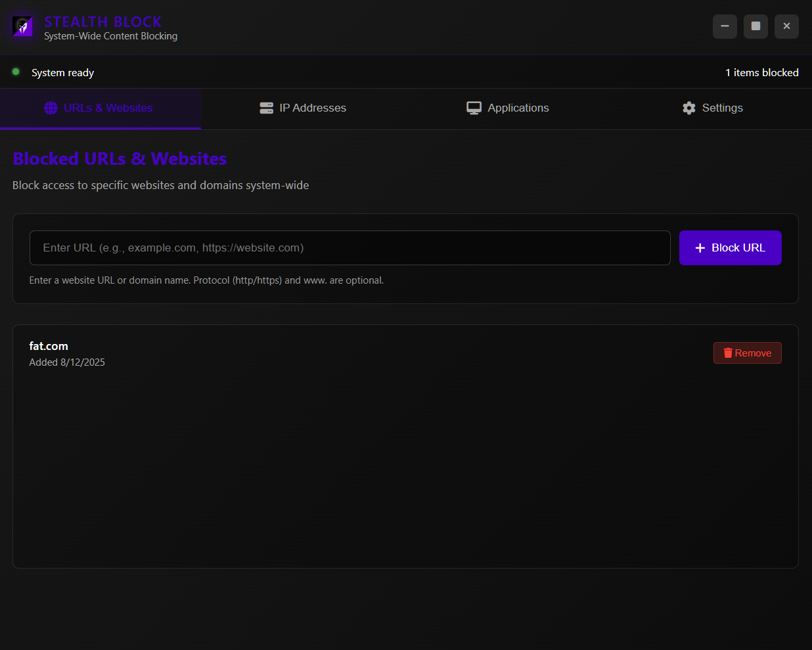This screenshot has height=650, width=812.
Task: Minimize the Stealth Block window
Action: pyautogui.click(x=725, y=27)
